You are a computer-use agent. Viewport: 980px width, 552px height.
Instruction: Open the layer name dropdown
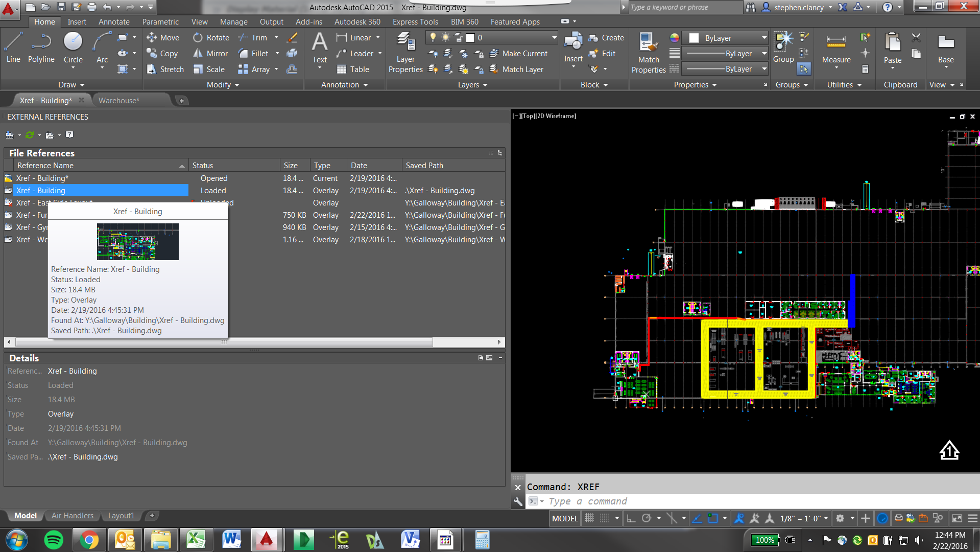click(554, 38)
